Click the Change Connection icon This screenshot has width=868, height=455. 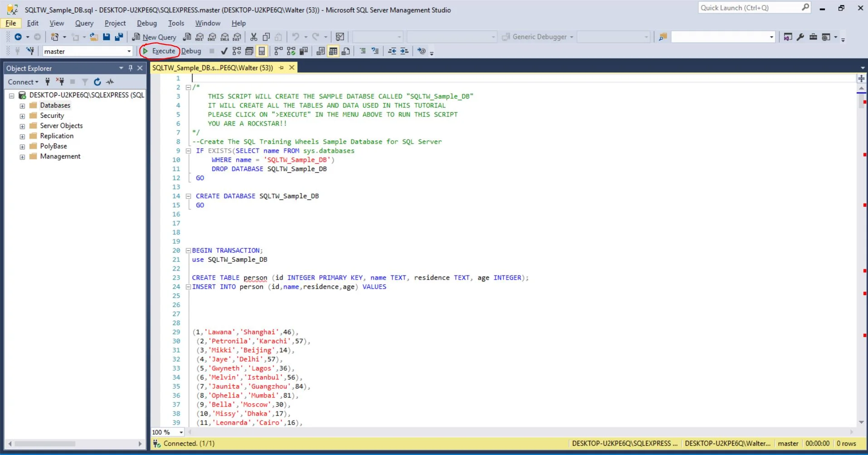(30, 51)
